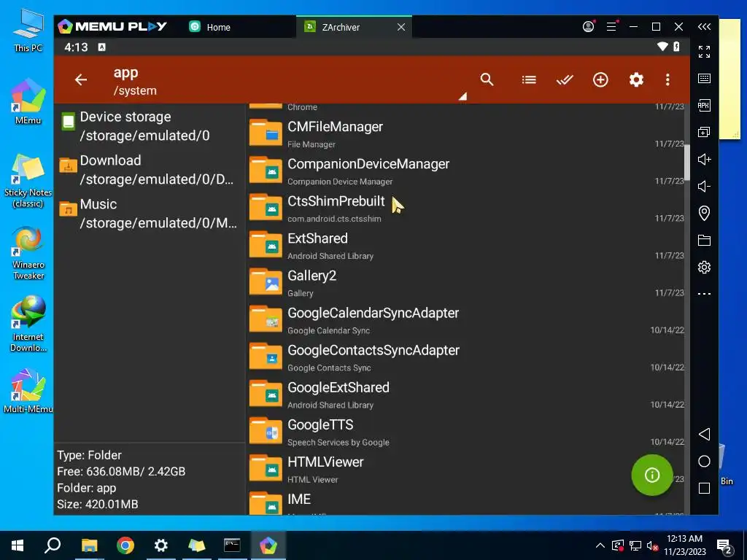
Task: Open ZArchiver settings gear
Action: [x=636, y=79]
